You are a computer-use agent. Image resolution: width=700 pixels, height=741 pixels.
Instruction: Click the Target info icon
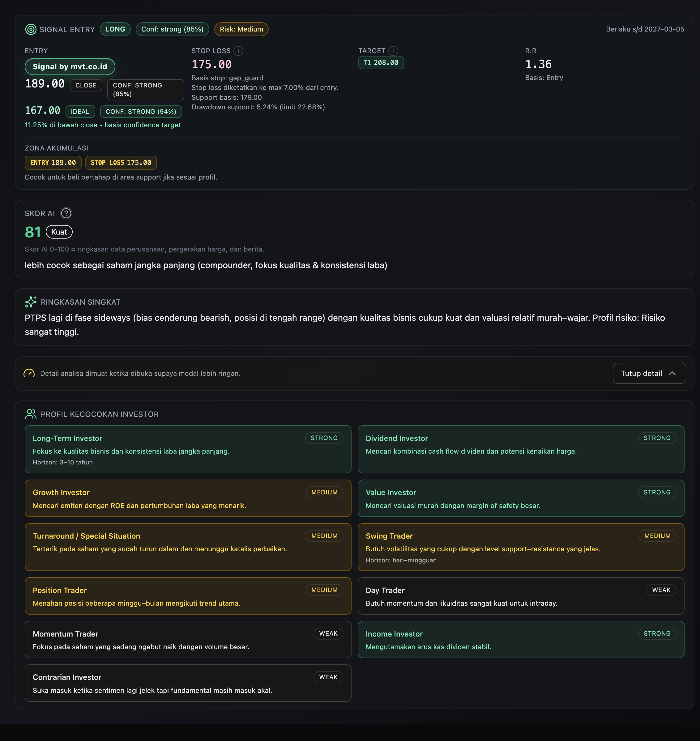(x=393, y=51)
